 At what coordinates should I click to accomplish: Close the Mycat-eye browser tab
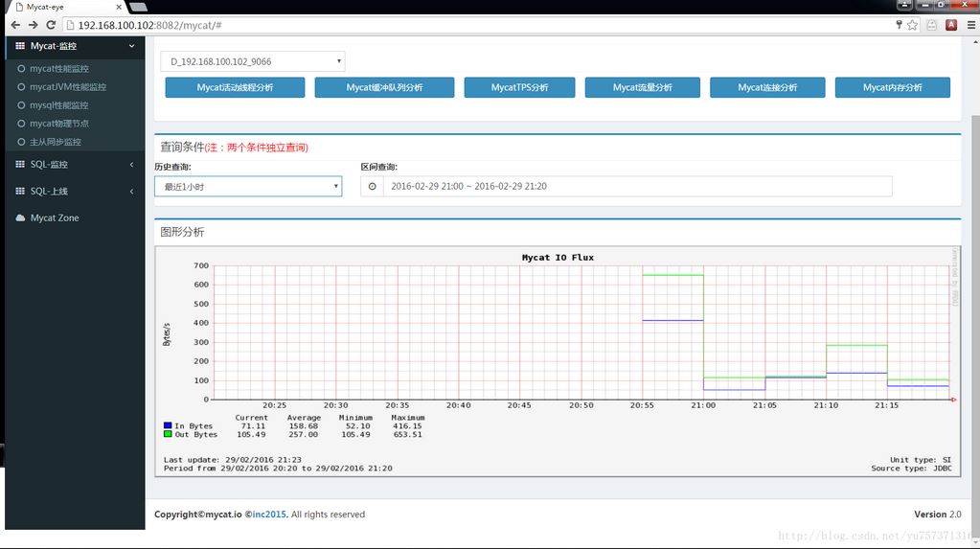[119, 7]
